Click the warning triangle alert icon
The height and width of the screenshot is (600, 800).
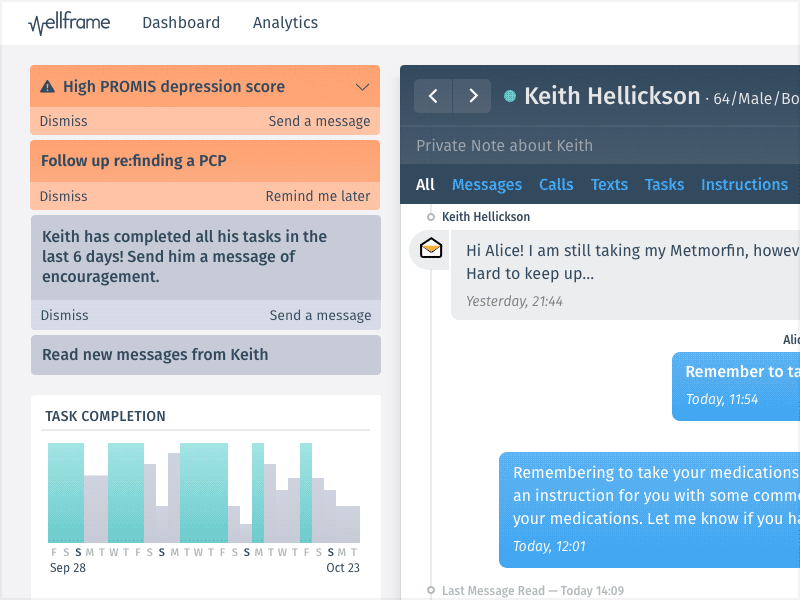47,87
